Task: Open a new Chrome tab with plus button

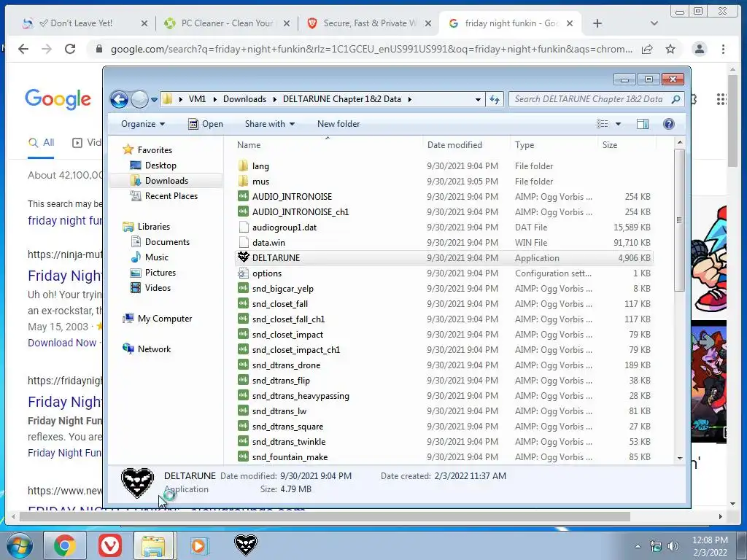Action: click(597, 23)
